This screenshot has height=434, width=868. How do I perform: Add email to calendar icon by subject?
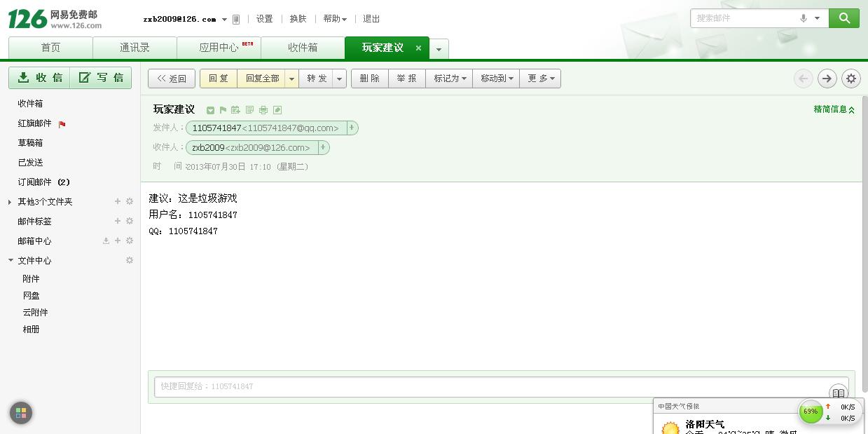coord(235,110)
